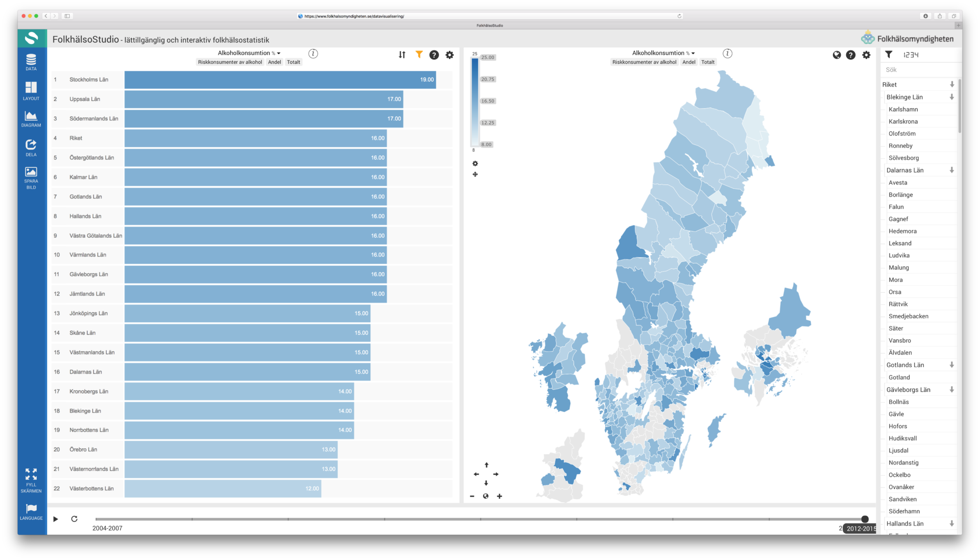Open the bar chart settings gear

(x=449, y=55)
